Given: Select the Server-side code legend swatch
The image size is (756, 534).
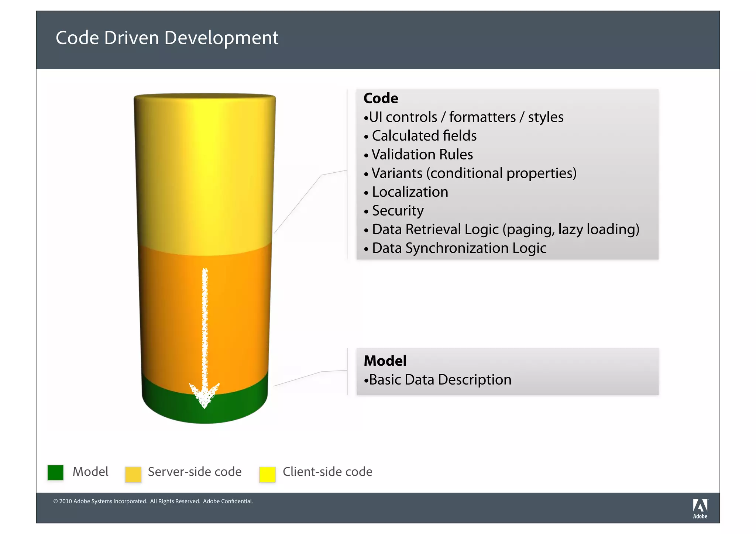Looking at the screenshot, I should 133,474.
